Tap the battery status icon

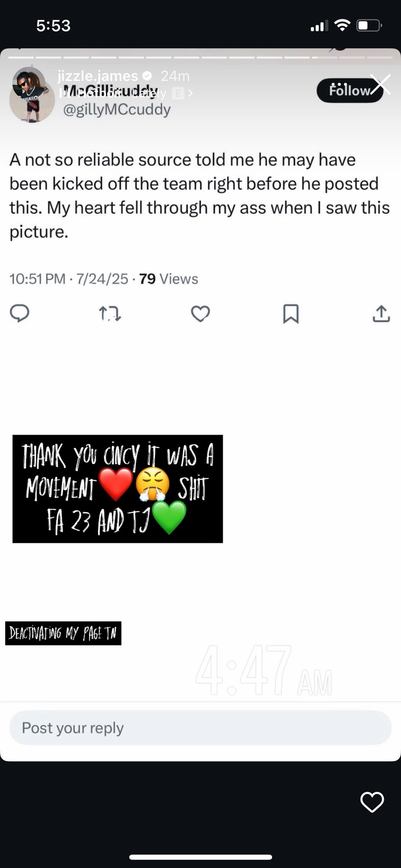pos(369,26)
